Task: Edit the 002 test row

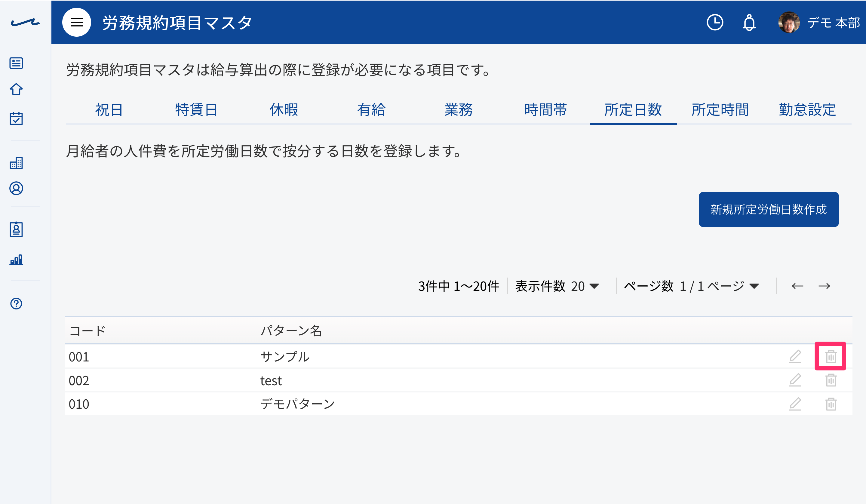Action: [795, 380]
